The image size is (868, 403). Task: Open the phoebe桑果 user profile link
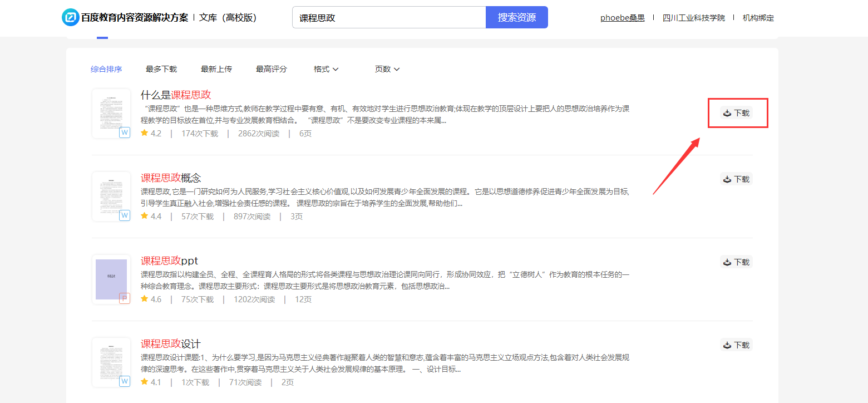click(622, 18)
